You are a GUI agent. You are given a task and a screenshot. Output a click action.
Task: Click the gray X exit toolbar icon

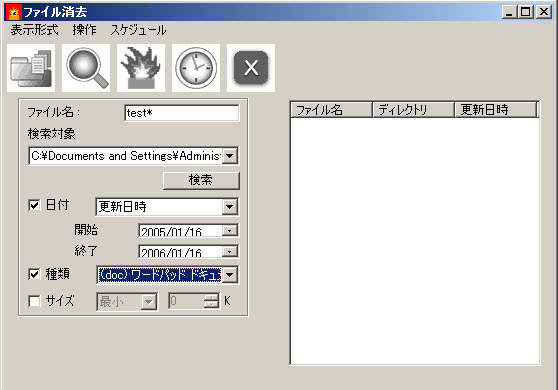(x=251, y=68)
